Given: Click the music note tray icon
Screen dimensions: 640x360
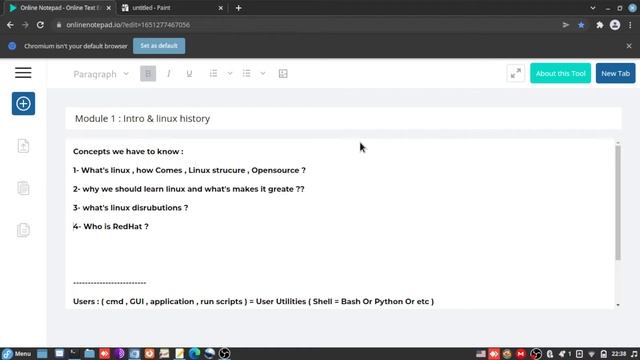Looking at the screenshot, I should [x=633, y=354].
